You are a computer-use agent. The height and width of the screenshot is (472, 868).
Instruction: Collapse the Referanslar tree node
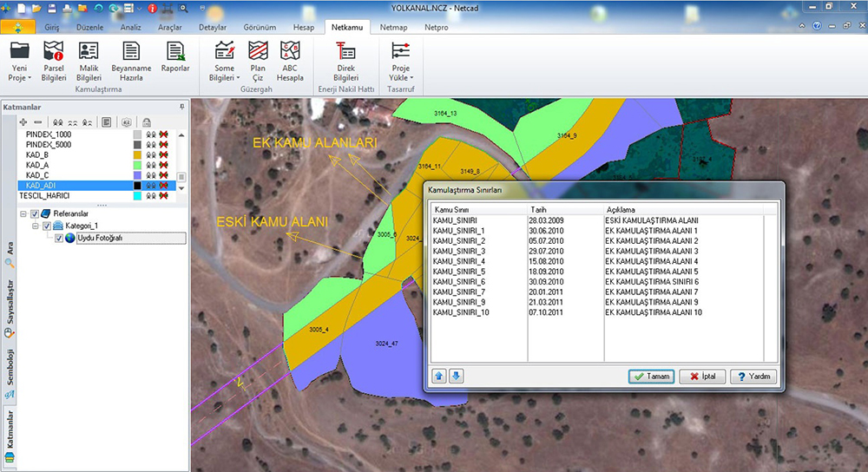click(x=23, y=213)
